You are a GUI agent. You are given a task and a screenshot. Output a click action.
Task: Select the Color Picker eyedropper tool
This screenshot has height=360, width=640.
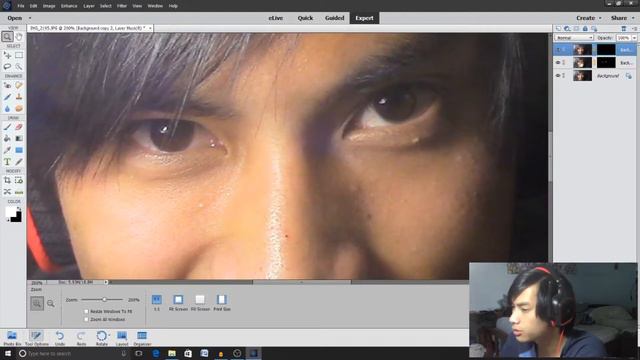(x=7, y=150)
